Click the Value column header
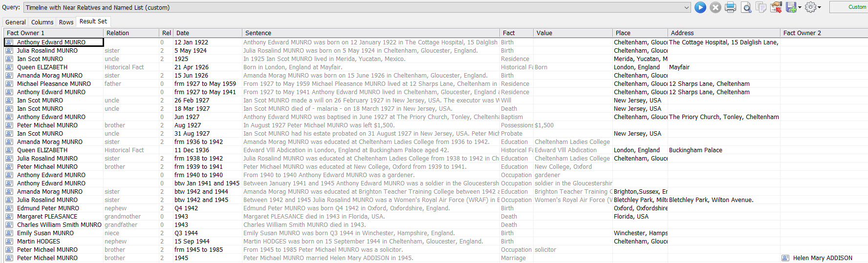 (x=573, y=33)
